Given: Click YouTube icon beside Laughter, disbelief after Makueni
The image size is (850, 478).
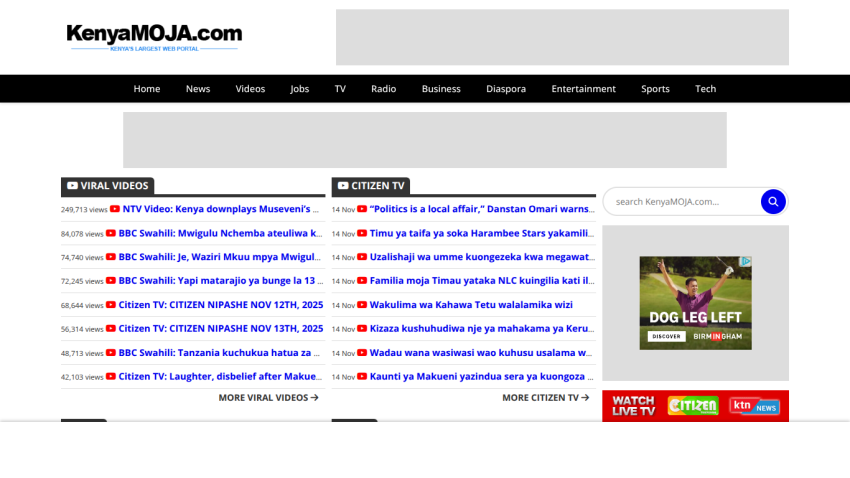Looking at the screenshot, I should coord(111,376).
